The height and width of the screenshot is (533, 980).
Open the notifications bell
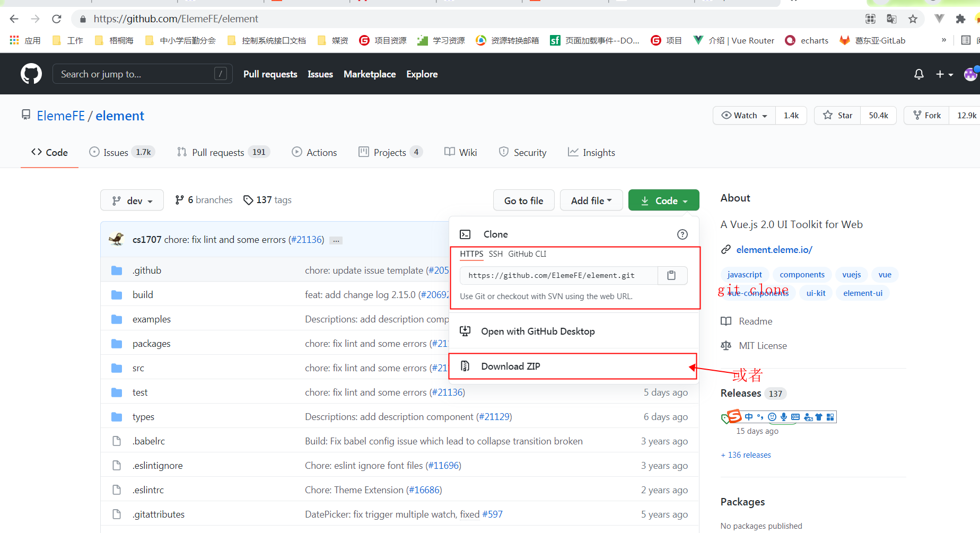(x=919, y=74)
